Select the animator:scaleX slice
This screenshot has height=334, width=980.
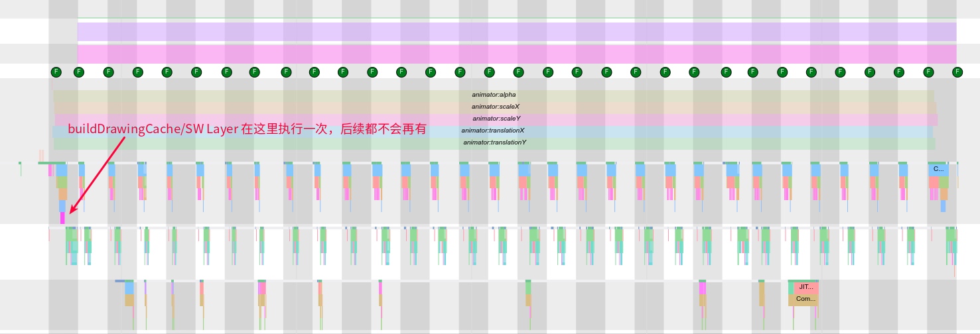pyautogui.click(x=494, y=107)
